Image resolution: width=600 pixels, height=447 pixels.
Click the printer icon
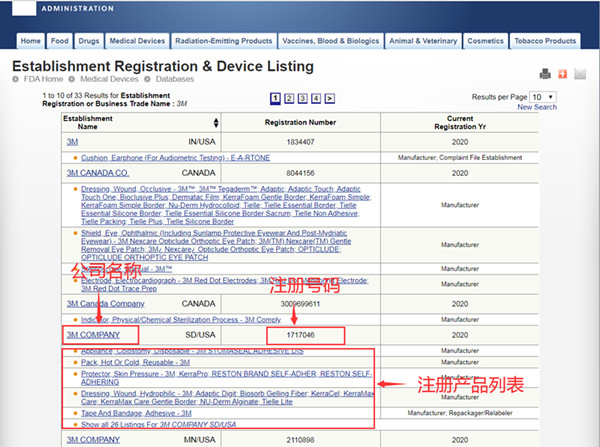tap(546, 74)
